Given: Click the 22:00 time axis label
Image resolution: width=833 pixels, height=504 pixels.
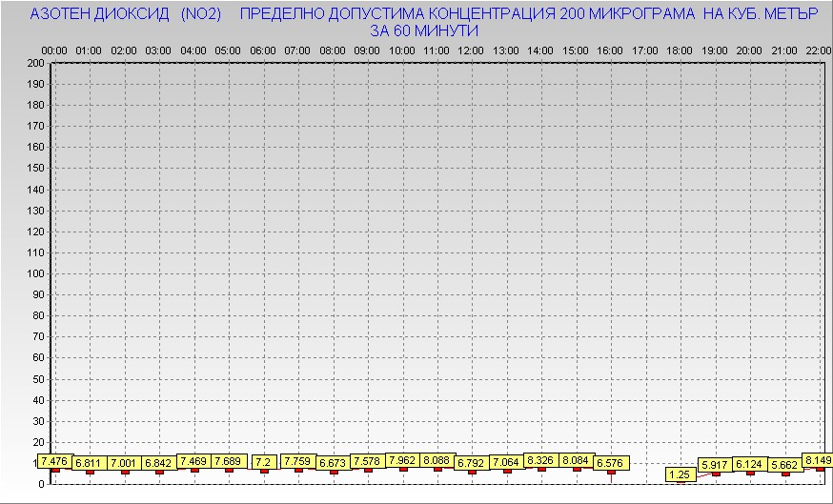Looking at the screenshot, I should coord(819,51).
